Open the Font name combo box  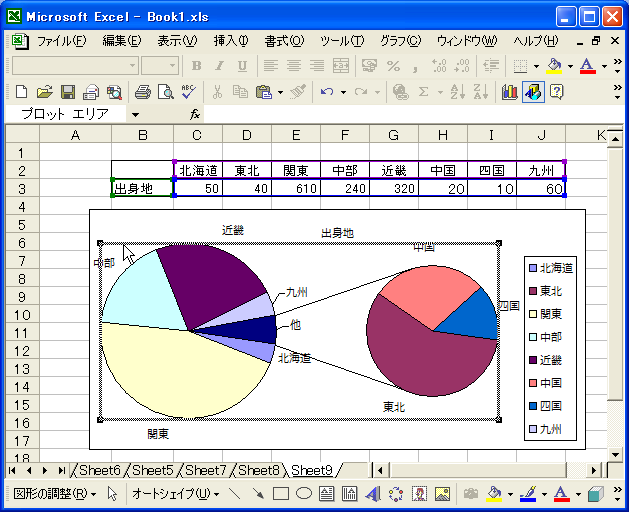pos(75,65)
